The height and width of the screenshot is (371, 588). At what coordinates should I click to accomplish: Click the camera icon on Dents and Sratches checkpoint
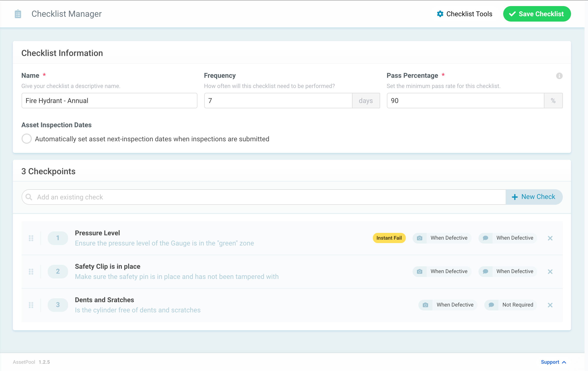tap(425, 305)
